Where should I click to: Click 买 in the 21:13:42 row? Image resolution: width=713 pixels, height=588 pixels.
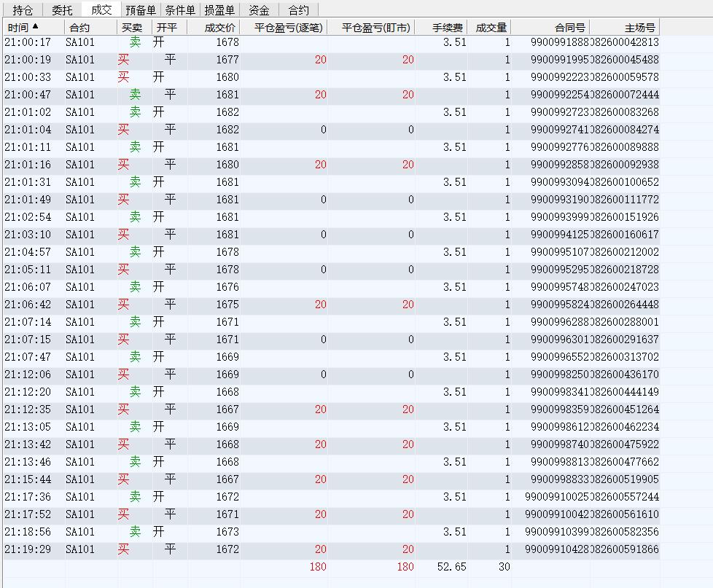pyautogui.click(x=123, y=444)
